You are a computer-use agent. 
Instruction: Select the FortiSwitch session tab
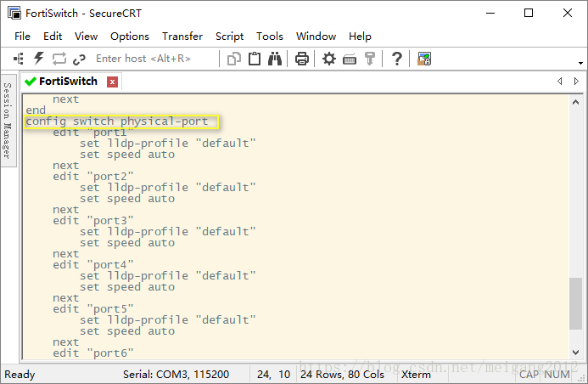(68, 81)
